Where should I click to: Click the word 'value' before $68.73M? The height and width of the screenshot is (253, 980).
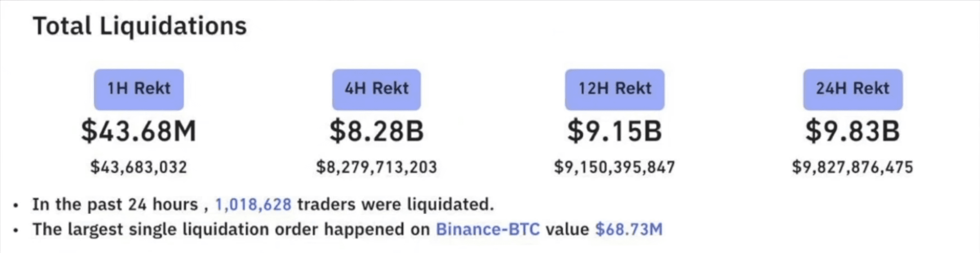point(567,230)
